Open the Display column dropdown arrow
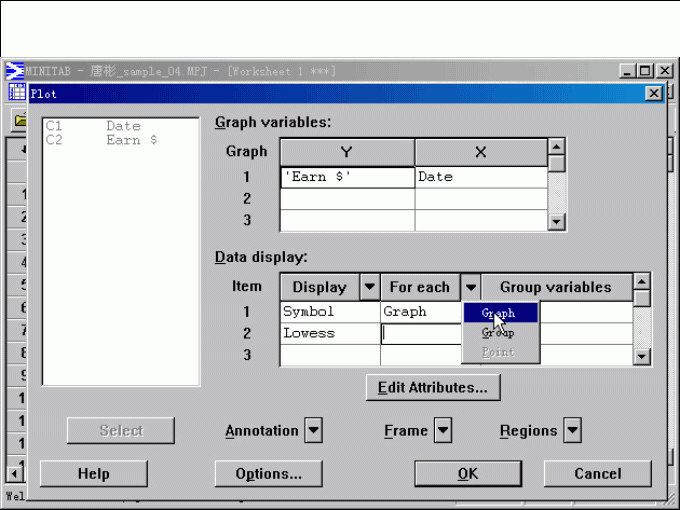This screenshot has width=680, height=510. click(369, 287)
